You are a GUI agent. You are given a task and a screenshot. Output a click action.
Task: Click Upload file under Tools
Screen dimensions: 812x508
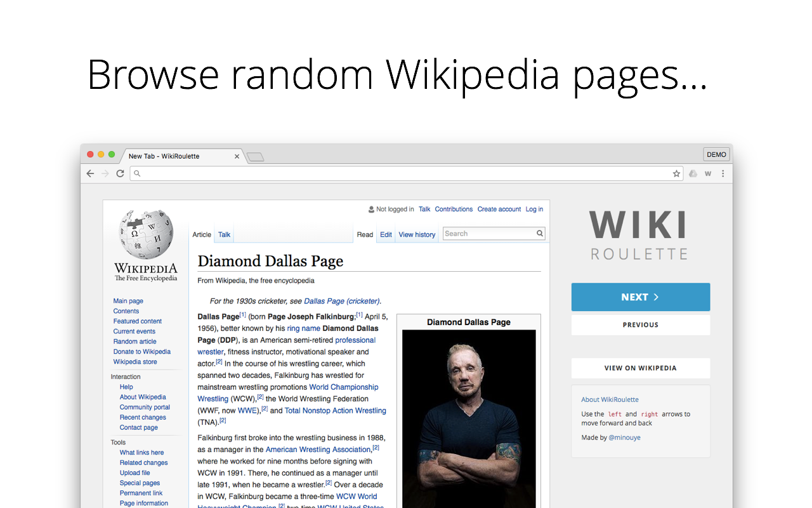(x=135, y=473)
